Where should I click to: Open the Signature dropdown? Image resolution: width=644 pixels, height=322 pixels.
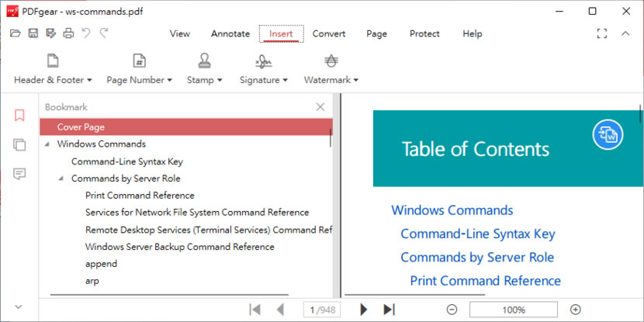coord(285,81)
